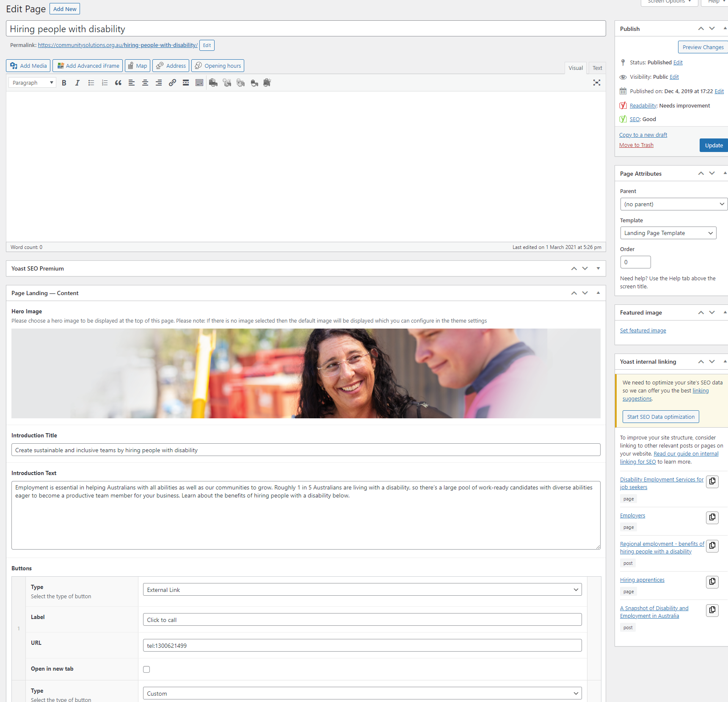Click the briefcase with star toolbar icon
The image size is (728, 702).
[267, 83]
